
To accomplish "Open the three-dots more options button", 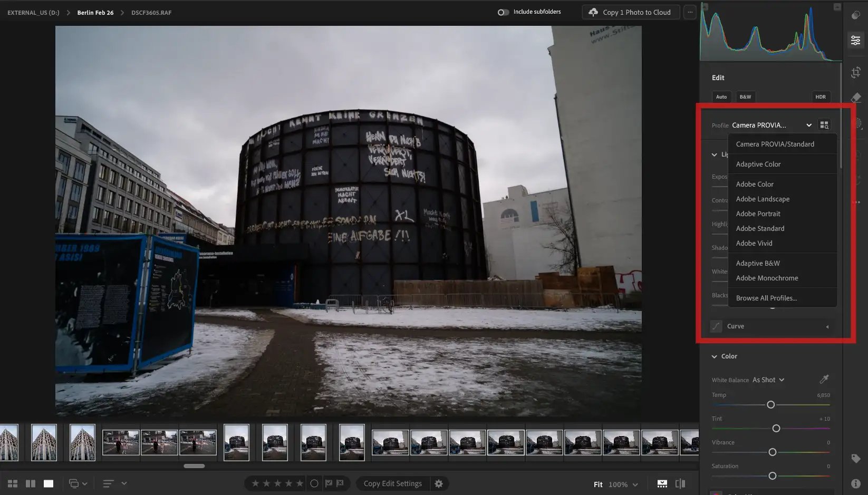I will [x=690, y=12].
